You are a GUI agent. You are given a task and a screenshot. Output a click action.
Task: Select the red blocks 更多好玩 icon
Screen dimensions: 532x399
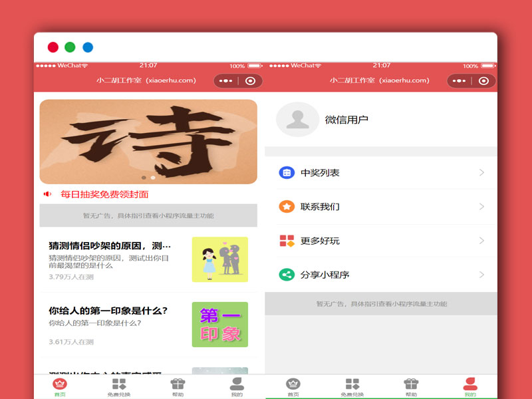286,241
